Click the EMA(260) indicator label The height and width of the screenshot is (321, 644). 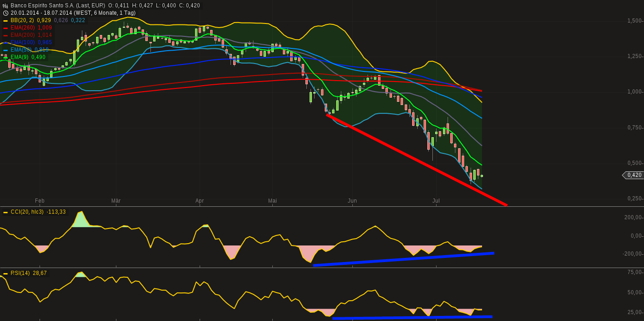[x=23, y=28]
